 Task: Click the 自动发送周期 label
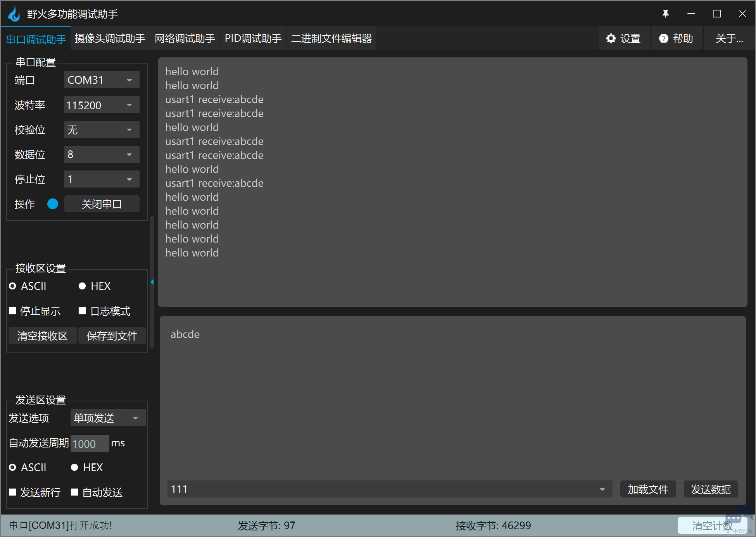point(39,443)
